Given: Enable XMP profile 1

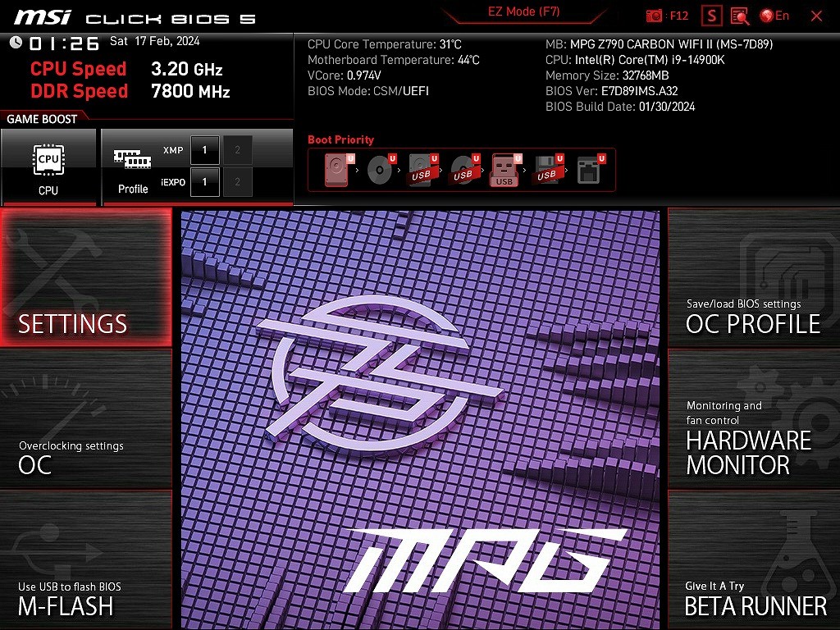Looking at the screenshot, I should coord(204,150).
